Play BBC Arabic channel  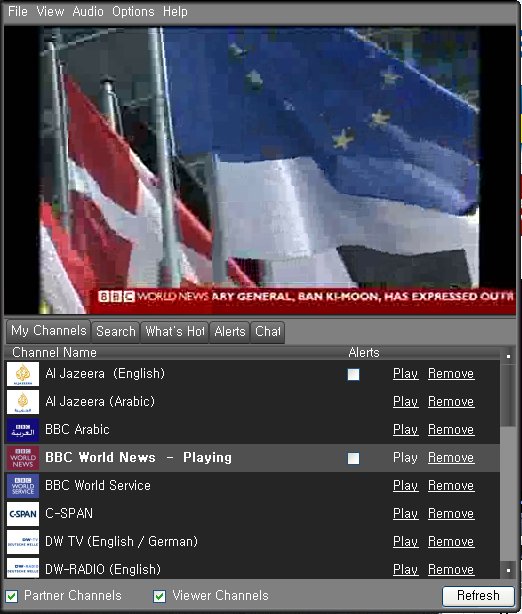[406, 430]
